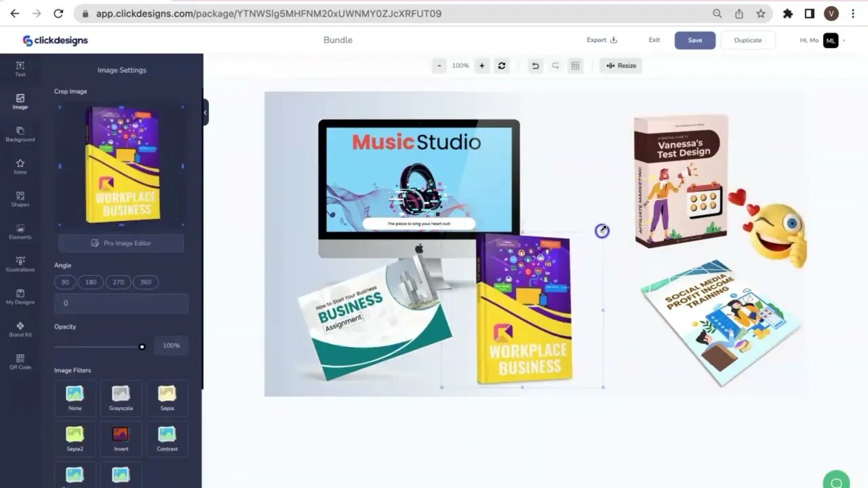Bookmark this page with star icon
Screen dimensions: 868x488
coord(761,14)
